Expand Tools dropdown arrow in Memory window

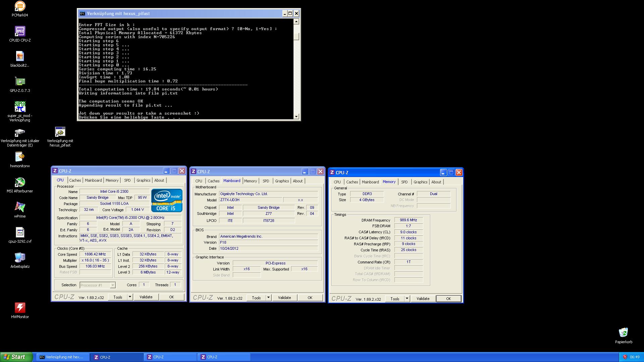click(x=407, y=299)
